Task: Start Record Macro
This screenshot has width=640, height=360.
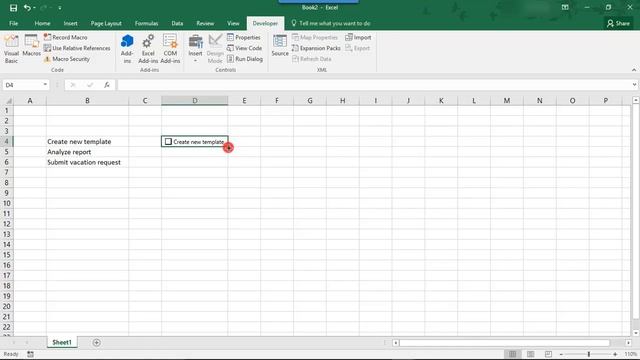Action: (x=65, y=37)
